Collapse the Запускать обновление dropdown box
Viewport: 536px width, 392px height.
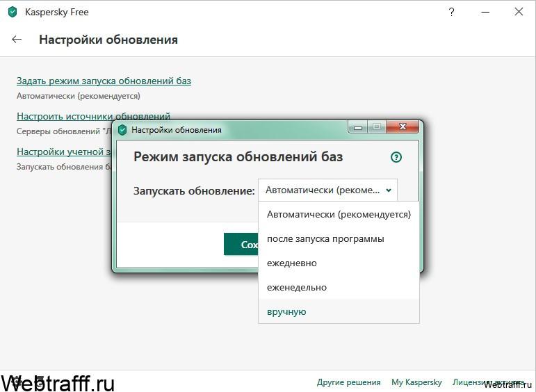point(328,190)
